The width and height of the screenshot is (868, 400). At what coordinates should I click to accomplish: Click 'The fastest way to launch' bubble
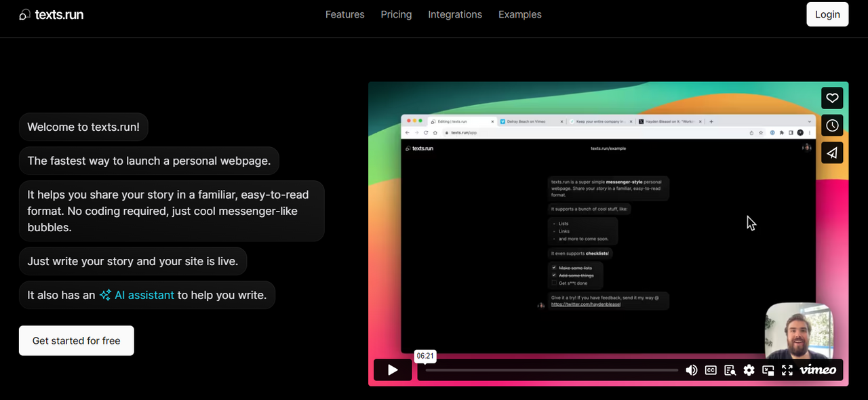(149, 161)
